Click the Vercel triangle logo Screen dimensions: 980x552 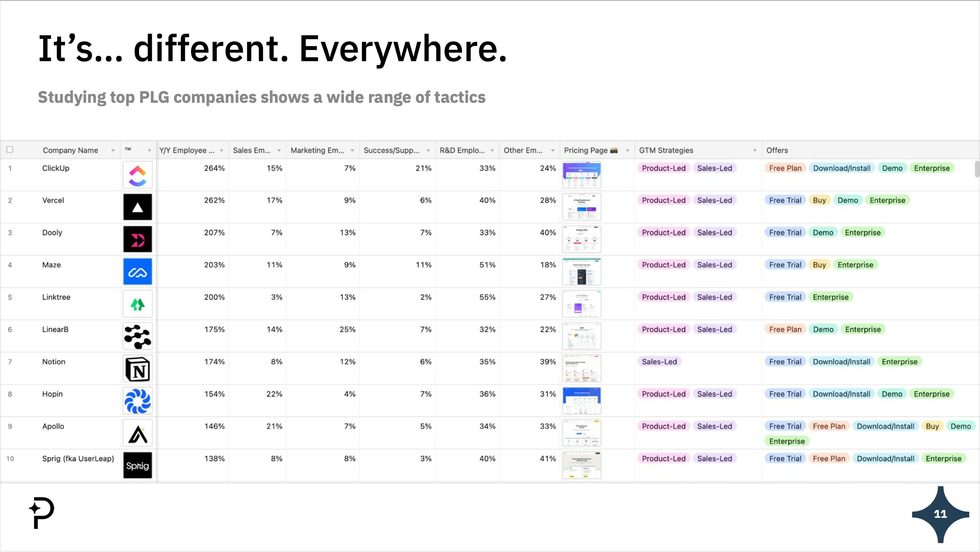click(x=137, y=207)
